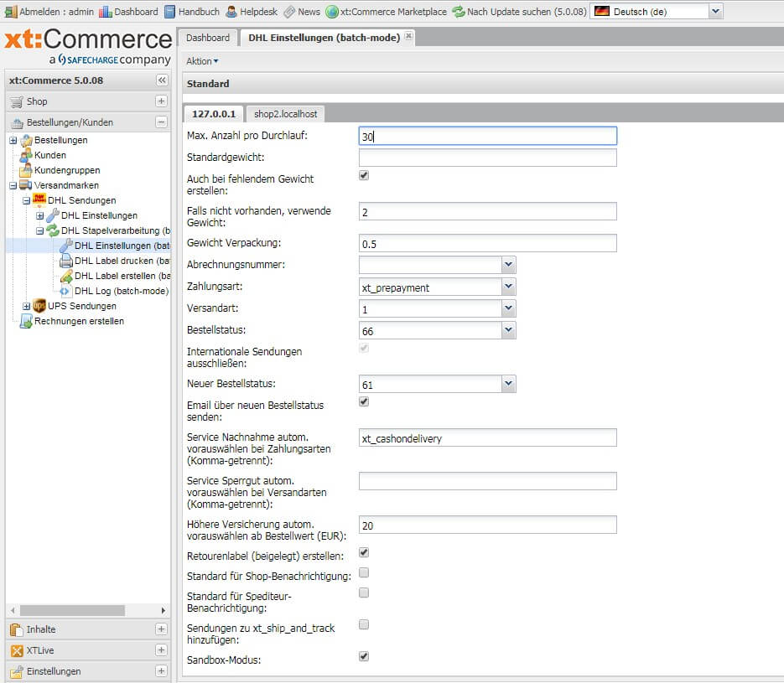
Task: Click the Versandmarken truck icon
Action: (x=25, y=185)
